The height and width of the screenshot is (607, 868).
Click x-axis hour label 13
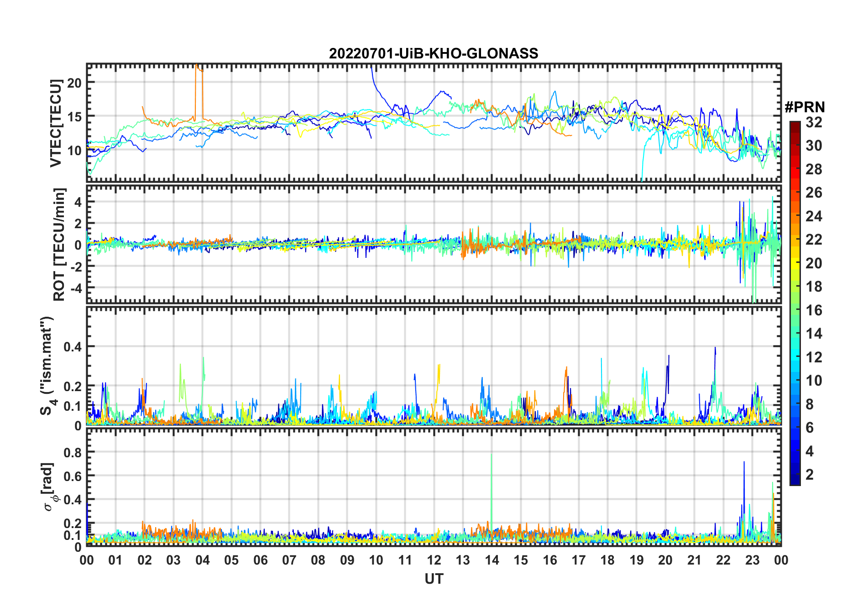(x=463, y=560)
